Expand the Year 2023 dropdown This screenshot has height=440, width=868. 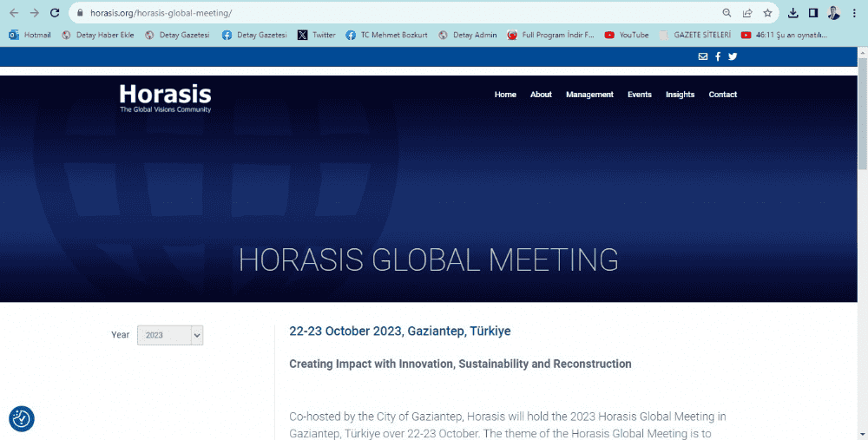click(x=170, y=335)
